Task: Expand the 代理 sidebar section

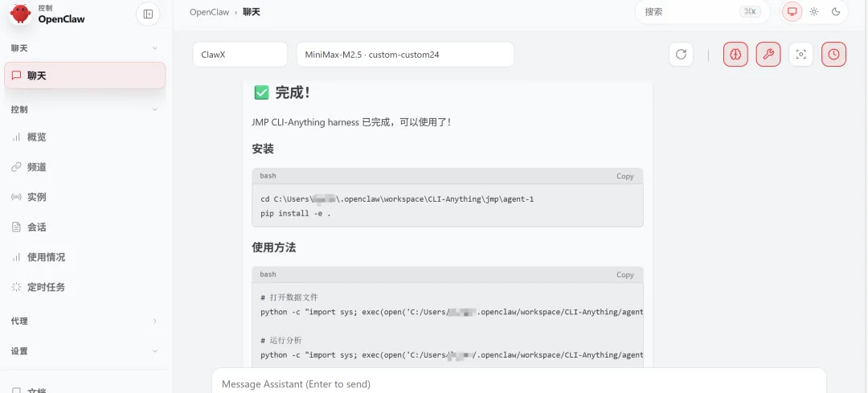Action: pos(154,321)
